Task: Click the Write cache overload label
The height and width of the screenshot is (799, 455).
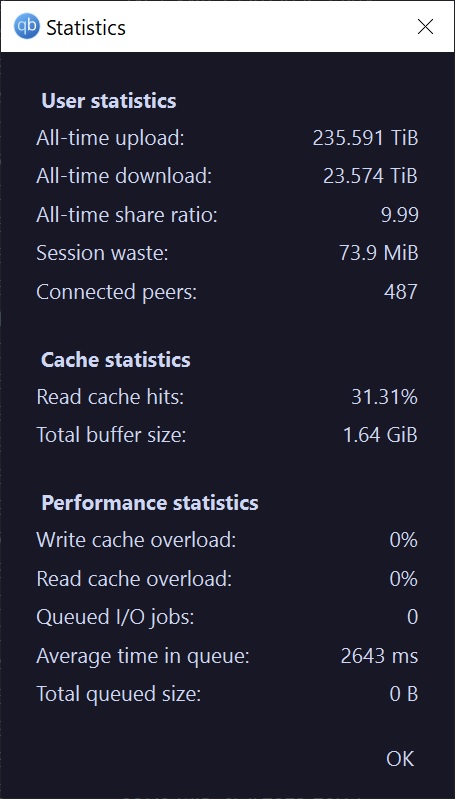Action: [136, 540]
